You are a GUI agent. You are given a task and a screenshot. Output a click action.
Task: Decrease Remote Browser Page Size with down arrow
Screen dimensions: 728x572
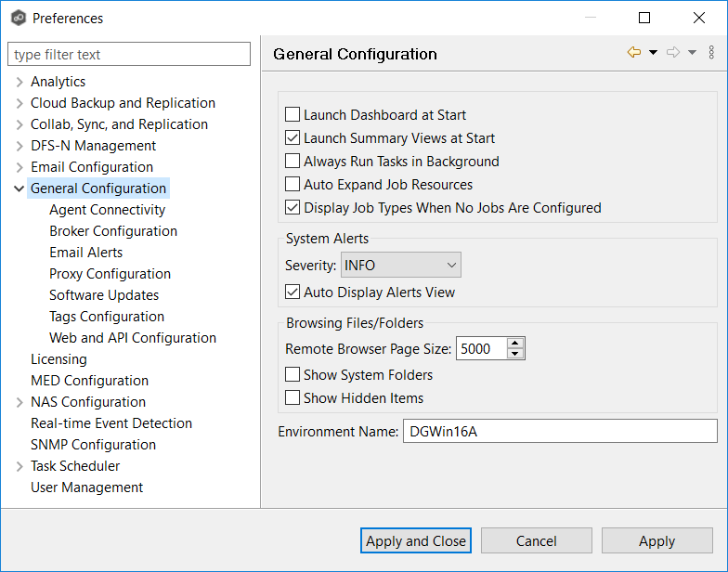[515, 355]
